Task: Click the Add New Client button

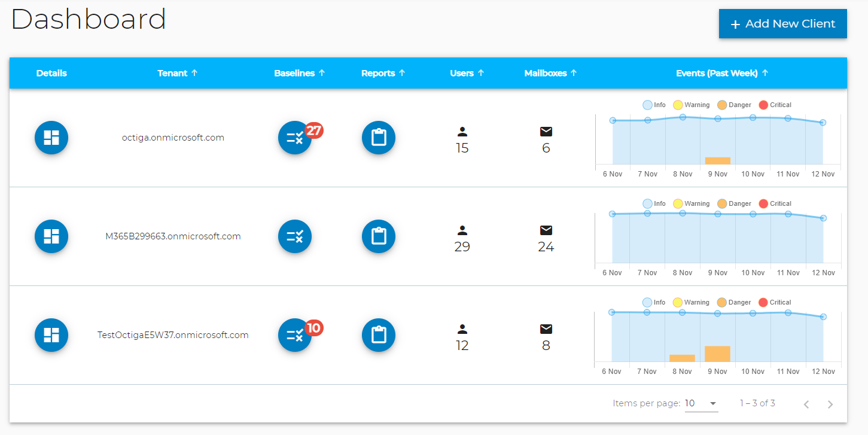Action: 782,23
